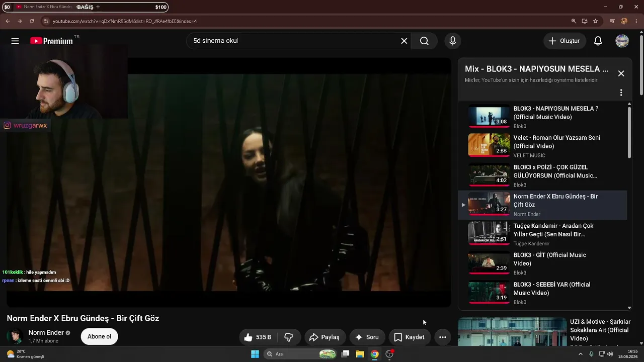644x362 pixels.
Task: Open Tuğçe Kandemir - Aradan Çok Yıllar Geçti
Action: click(553, 230)
